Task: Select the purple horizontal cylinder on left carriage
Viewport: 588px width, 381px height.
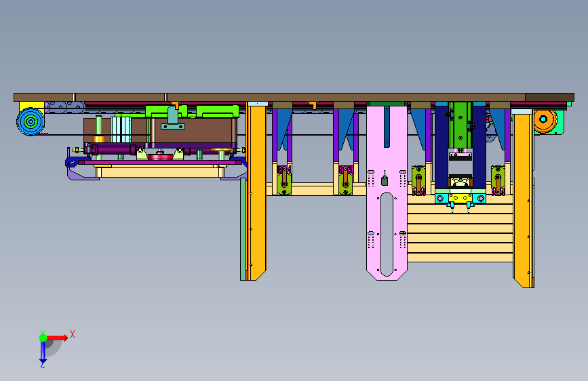Action: (114, 150)
